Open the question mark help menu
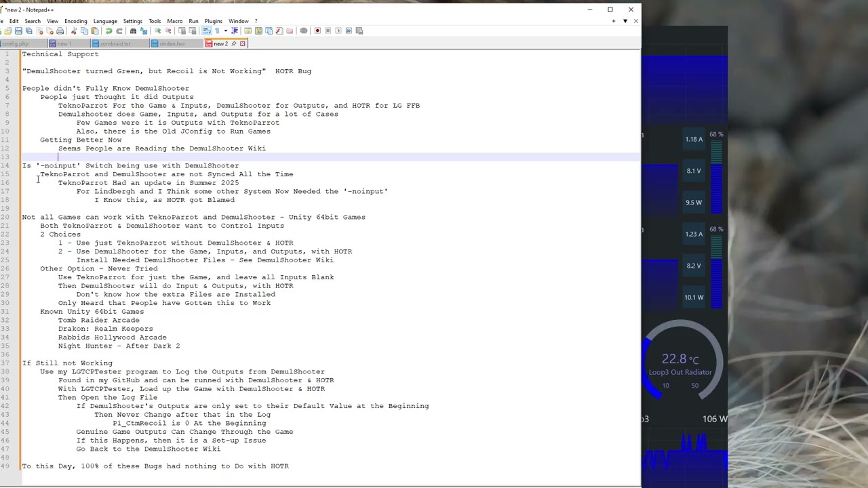 click(x=256, y=21)
